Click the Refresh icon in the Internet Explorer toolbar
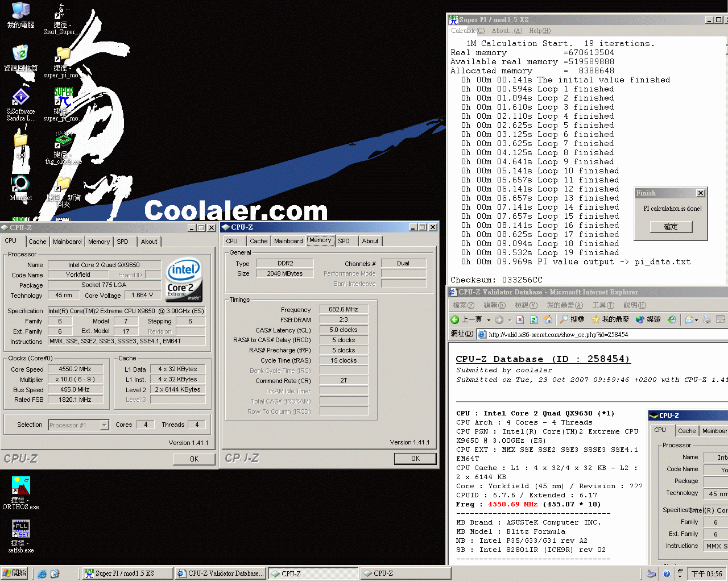The image size is (728, 582). (x=533, y=319)
